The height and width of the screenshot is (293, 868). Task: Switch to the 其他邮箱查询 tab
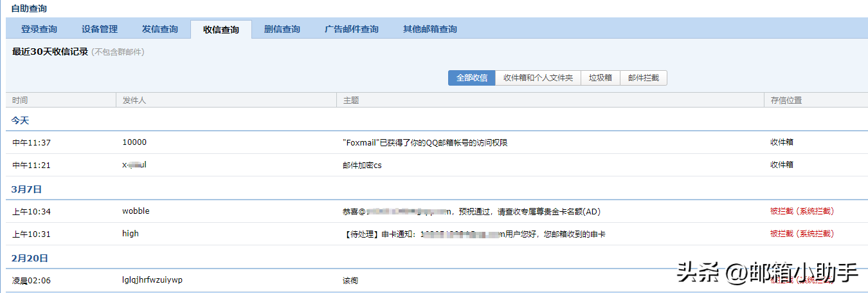(x=429, y=29)
